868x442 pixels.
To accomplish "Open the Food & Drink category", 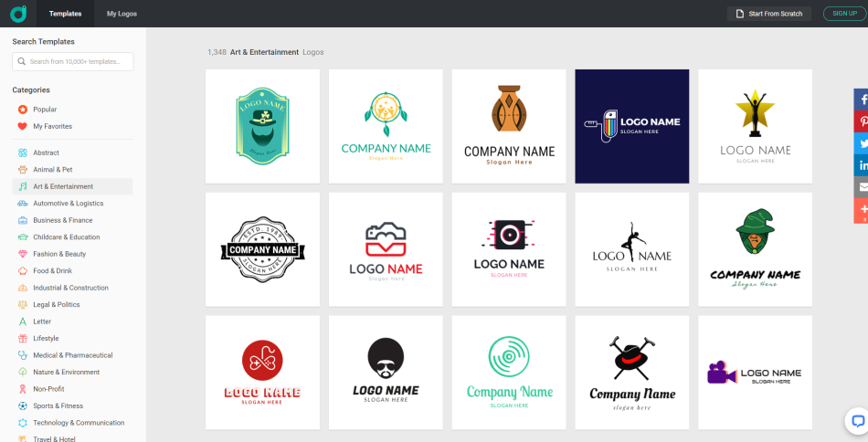I will tap(52, 271).
